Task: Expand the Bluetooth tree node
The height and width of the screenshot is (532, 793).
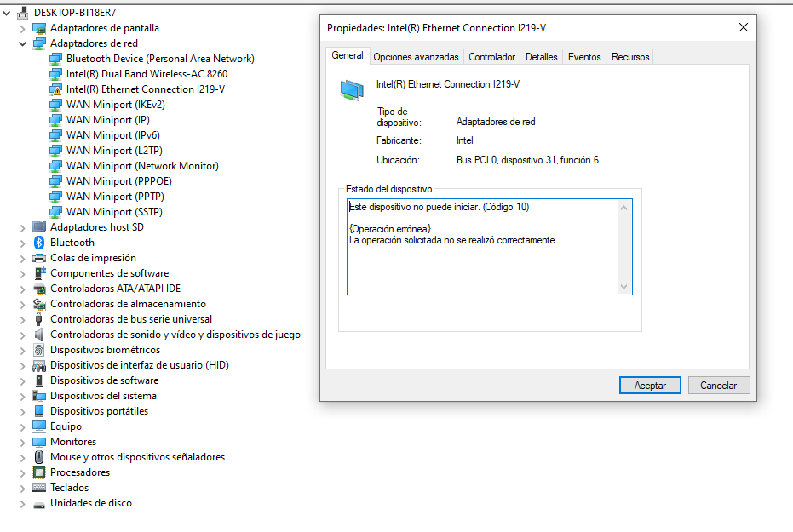Action: (x=21, y=243)
